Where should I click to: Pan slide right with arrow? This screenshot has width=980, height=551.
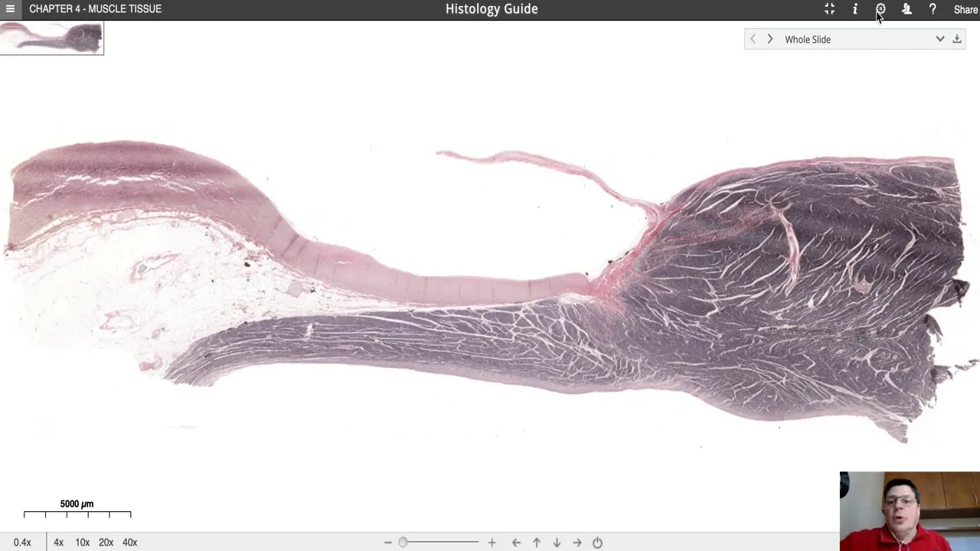click(x=577, y=543)
